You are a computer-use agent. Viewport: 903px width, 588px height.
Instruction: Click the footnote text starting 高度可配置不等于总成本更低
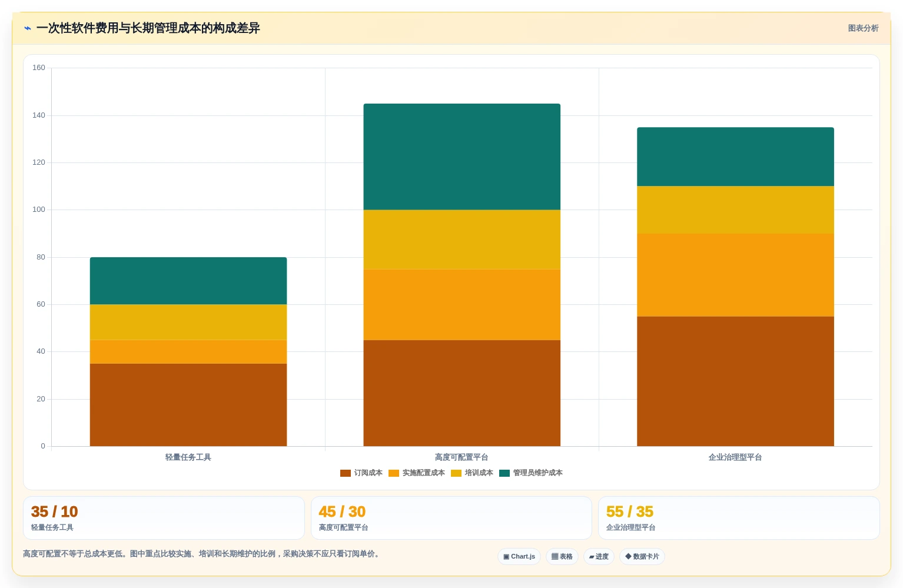202,554
